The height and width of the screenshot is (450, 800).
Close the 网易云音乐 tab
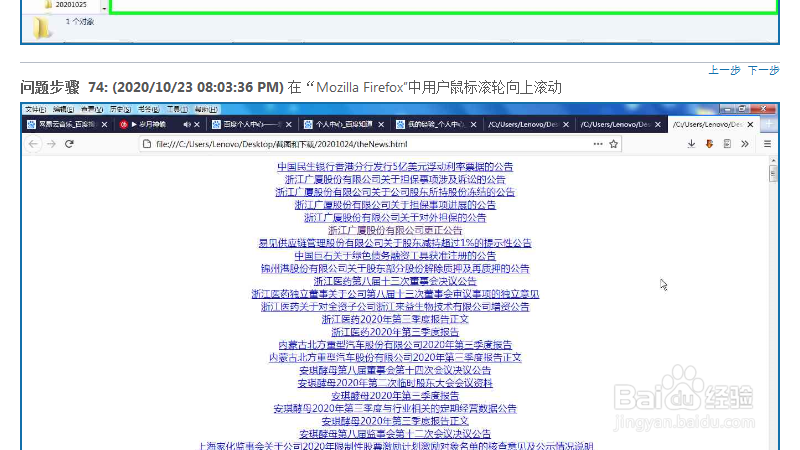(x=105, y=124)
